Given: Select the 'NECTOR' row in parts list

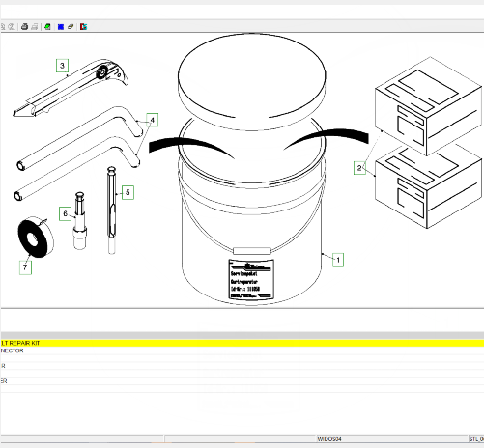Looking at the screenshot, I should 242,350.
